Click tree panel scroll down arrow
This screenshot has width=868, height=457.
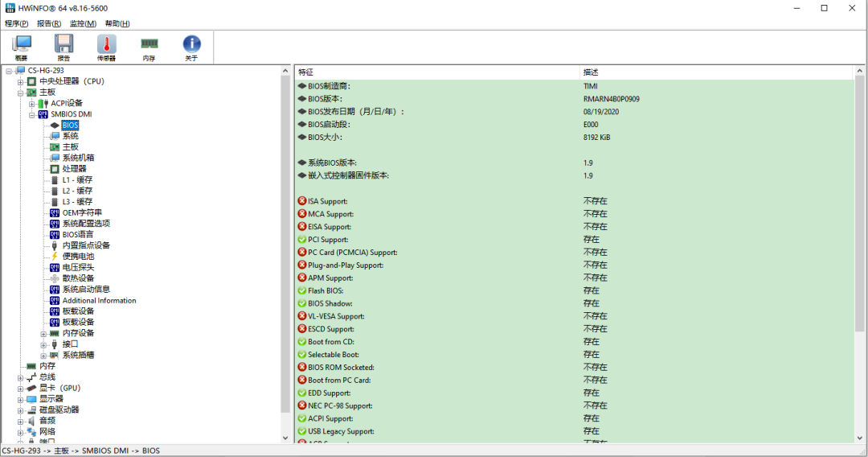click(x=285, y=438)
